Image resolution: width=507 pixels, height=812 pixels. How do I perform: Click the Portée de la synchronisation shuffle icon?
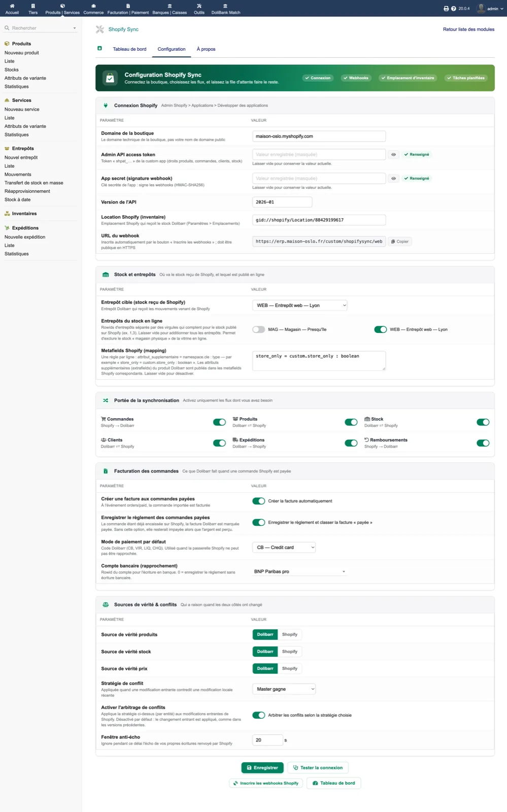pos(106,400)
